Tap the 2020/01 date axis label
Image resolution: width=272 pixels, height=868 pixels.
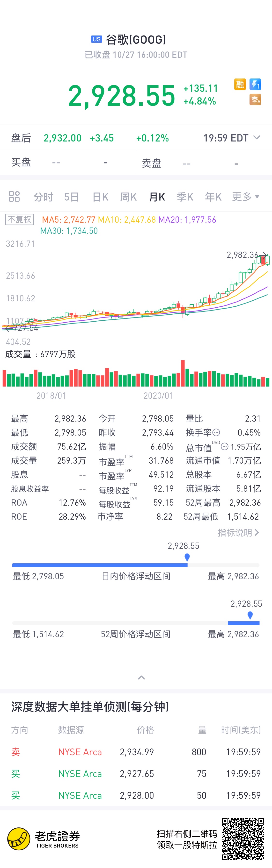click(158, 395)
